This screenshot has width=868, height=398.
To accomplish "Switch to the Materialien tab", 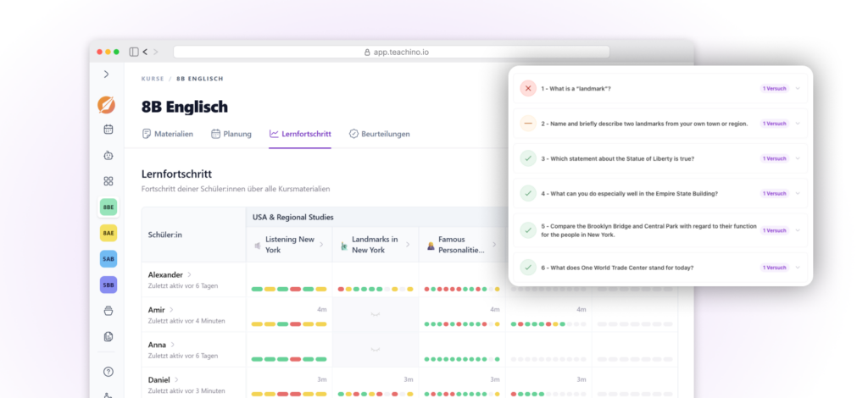I will (x=168, y=134).
